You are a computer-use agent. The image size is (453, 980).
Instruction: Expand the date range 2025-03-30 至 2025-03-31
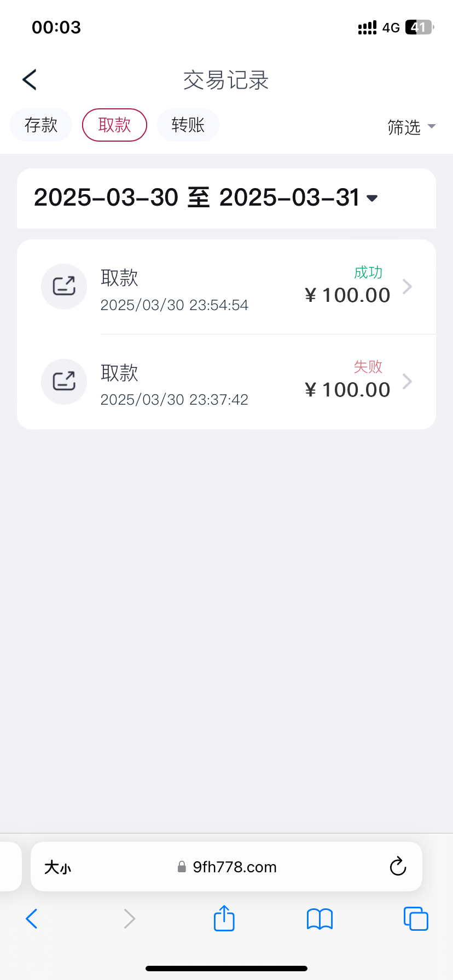point(207,198)
